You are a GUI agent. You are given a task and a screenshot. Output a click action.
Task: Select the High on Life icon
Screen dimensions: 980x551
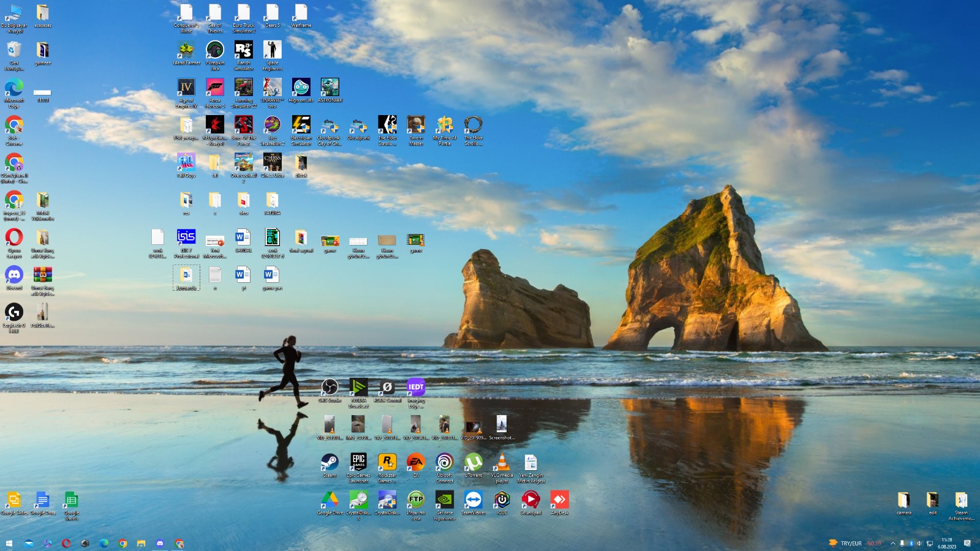(301, 90)
